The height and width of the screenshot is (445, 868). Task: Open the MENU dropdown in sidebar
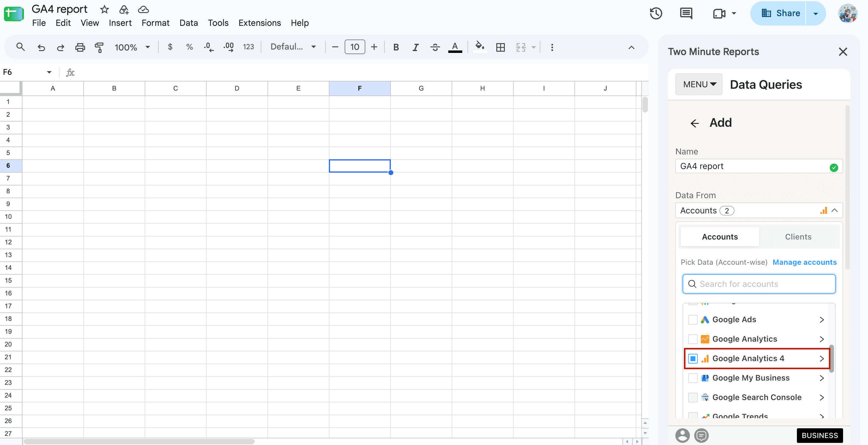[698, 84]
